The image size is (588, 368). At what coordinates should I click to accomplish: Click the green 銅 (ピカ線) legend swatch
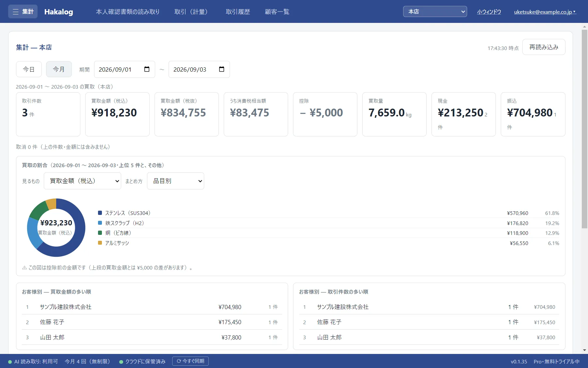click(x=100, y=233)
